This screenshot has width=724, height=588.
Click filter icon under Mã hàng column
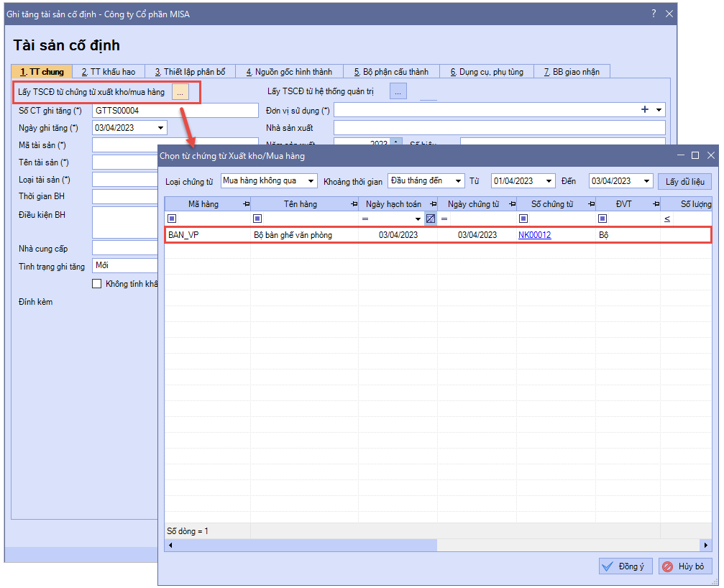171,219
